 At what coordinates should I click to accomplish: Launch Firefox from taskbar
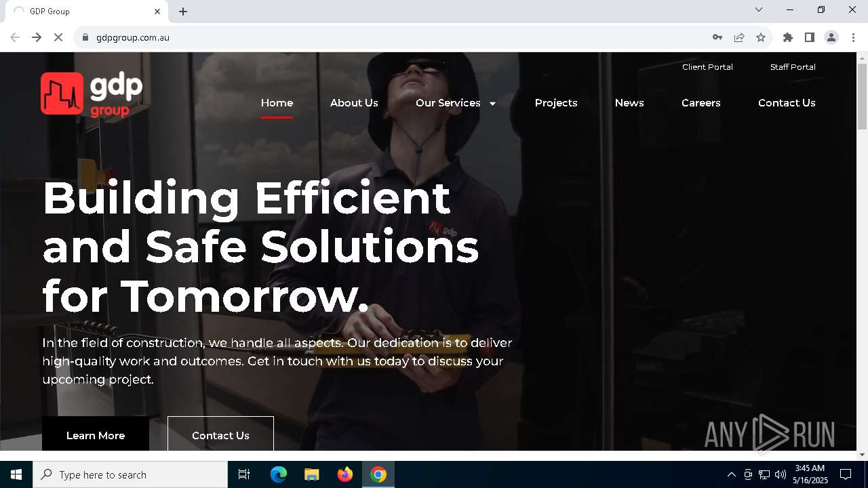tap(345, 474)
